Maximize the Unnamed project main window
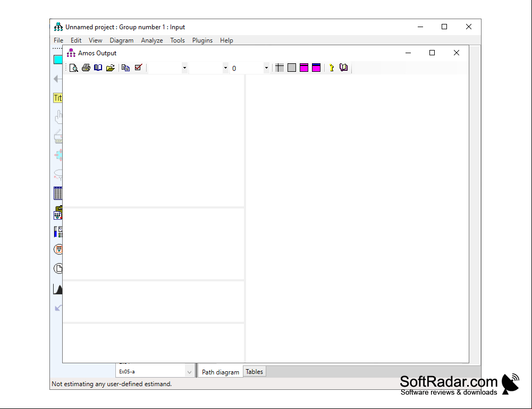The width and height of the screenshot is (532, 409). click(444, 27)
